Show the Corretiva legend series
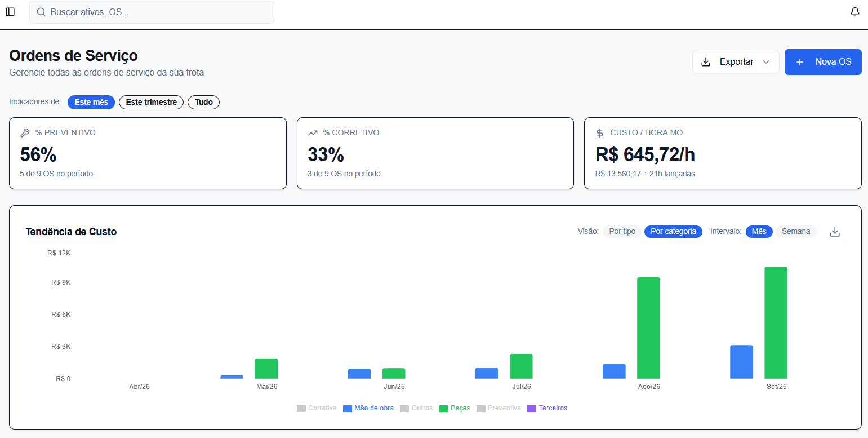 click(x=317, y=408)
